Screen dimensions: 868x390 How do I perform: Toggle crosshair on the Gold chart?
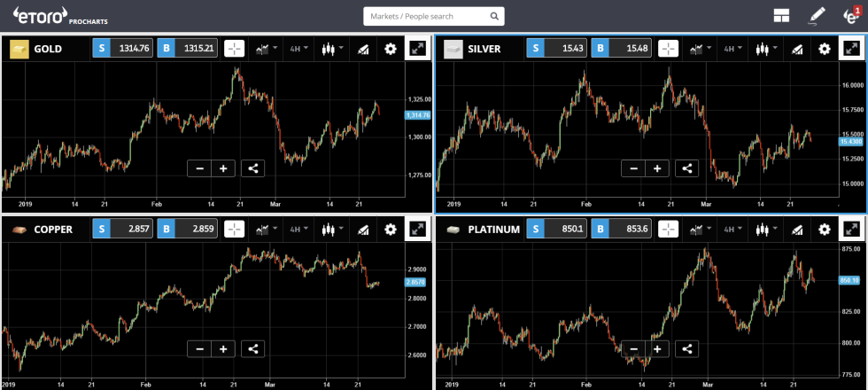235,50
